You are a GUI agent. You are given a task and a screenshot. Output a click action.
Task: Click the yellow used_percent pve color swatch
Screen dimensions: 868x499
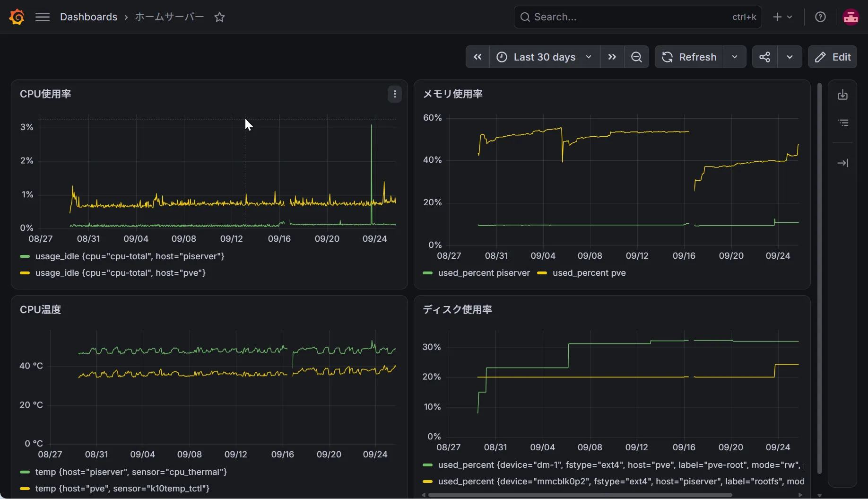coord(542,273)
